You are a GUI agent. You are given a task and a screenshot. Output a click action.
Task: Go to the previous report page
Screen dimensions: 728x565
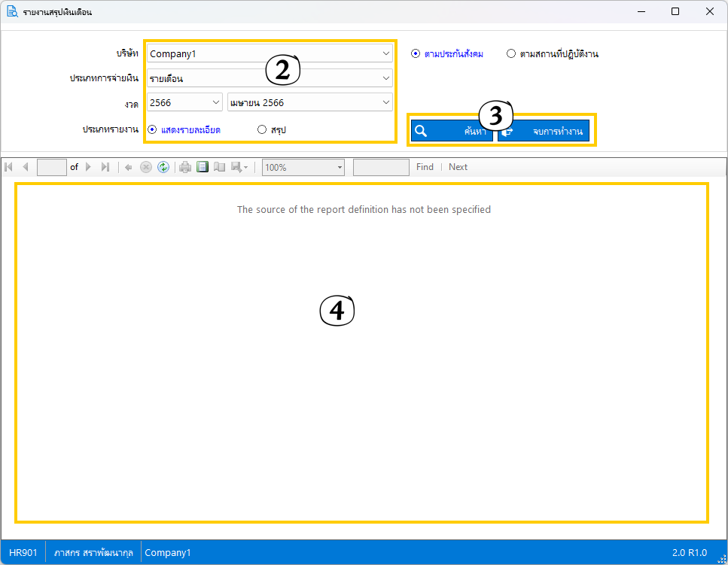click(x=25, y=167)
